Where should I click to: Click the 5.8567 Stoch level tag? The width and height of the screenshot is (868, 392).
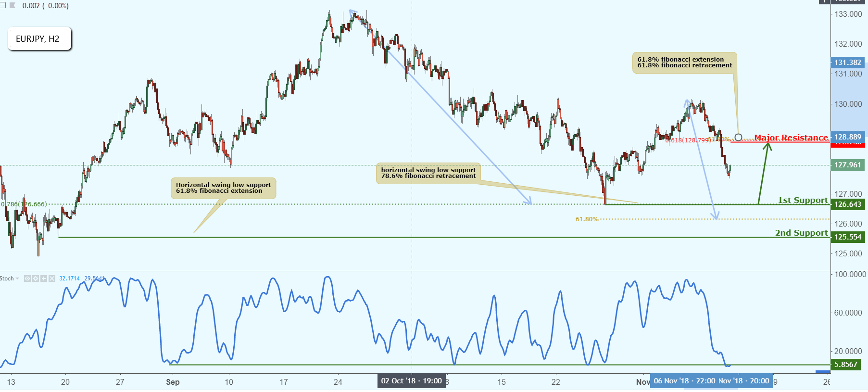846,365
